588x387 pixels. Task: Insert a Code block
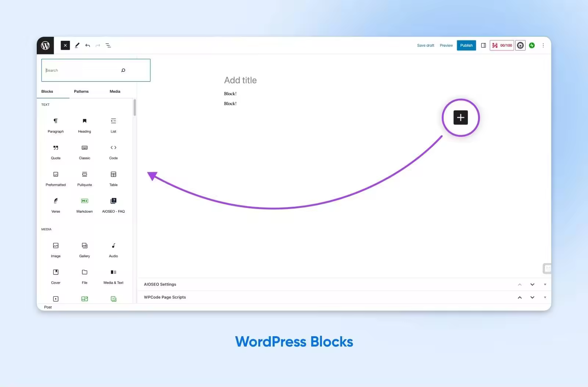pyautogui.click(x=114, y=152)
